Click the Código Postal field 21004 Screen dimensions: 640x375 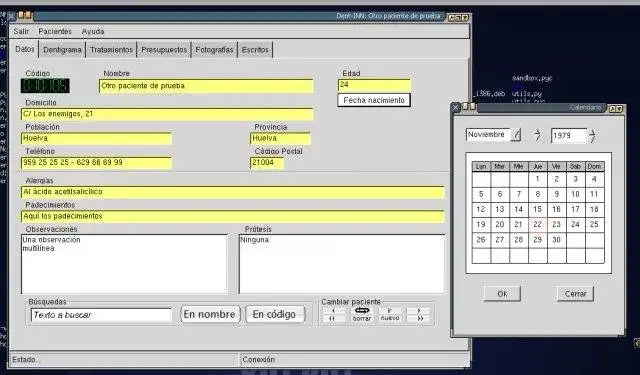267,163
